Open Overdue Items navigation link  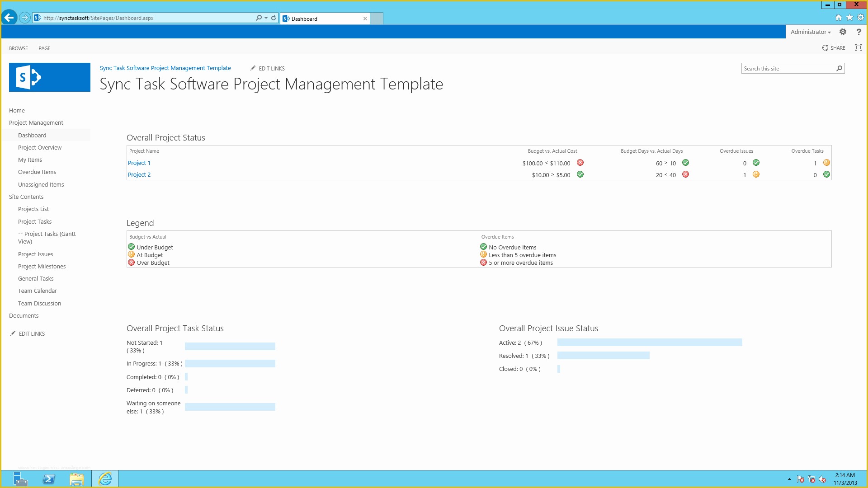pyautogui.click(x=37, y=172)
